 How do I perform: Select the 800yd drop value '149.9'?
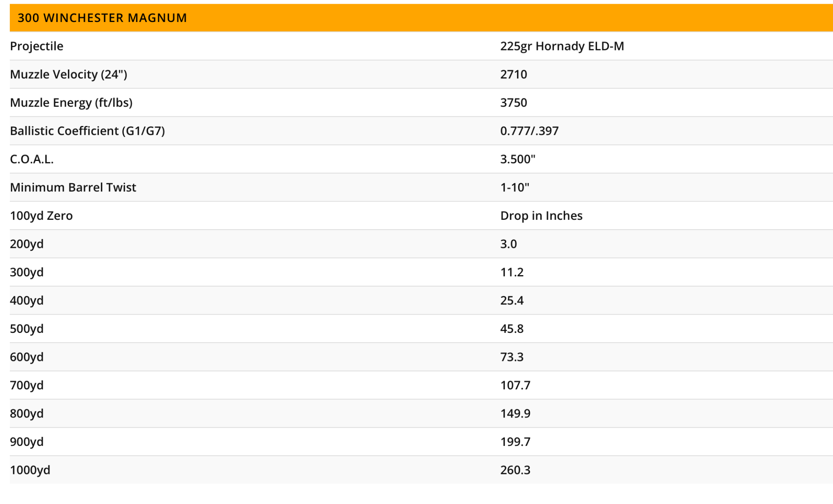[515, 414]
